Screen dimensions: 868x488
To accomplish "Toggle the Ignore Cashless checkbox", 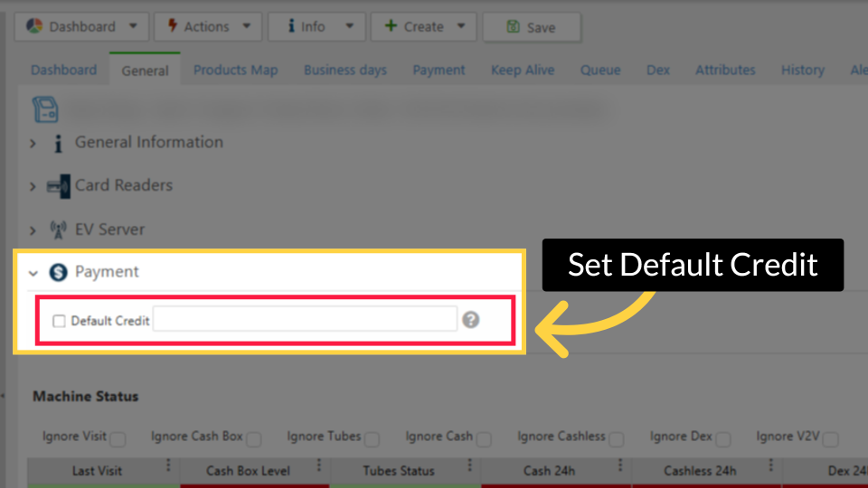I will tap(616, 439).
